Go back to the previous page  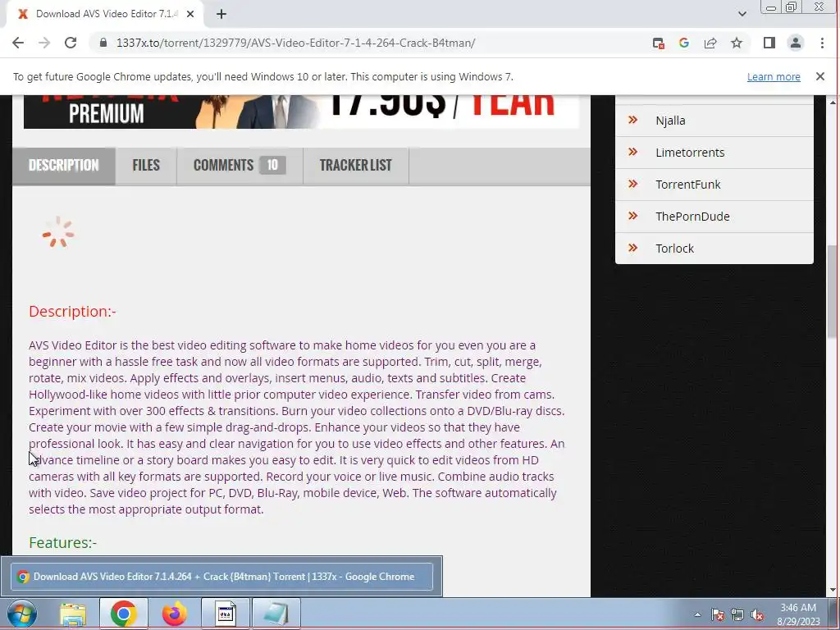click(x=18, y=43)
